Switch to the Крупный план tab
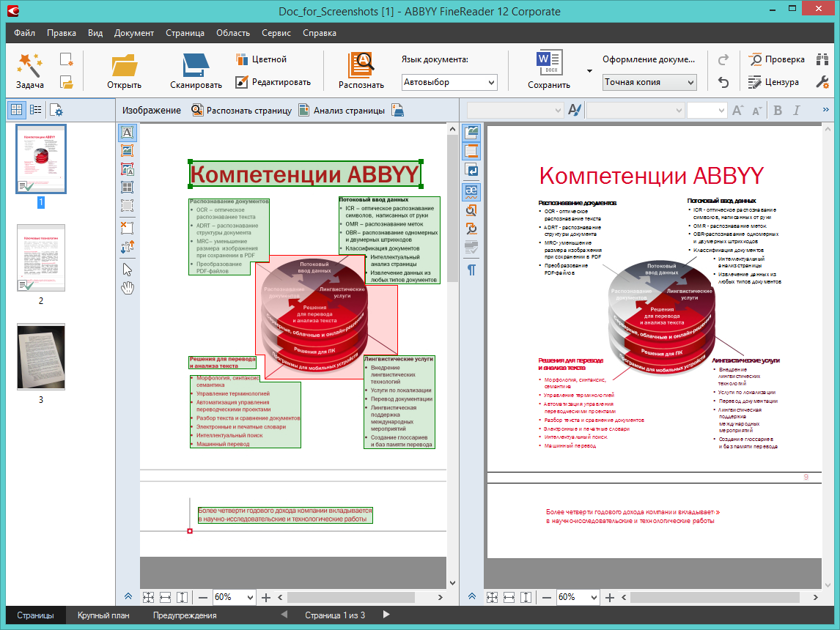 point(103,615)
